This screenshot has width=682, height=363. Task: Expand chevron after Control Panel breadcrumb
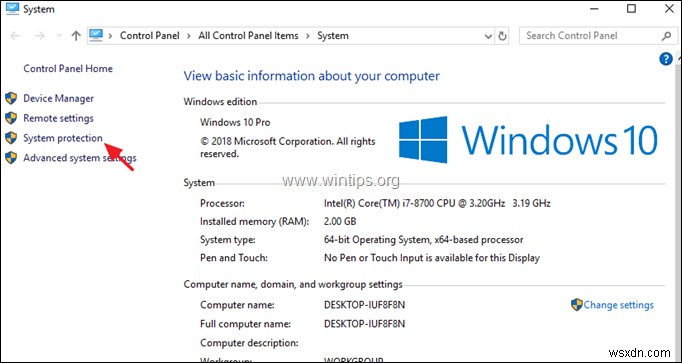[189, 36]
